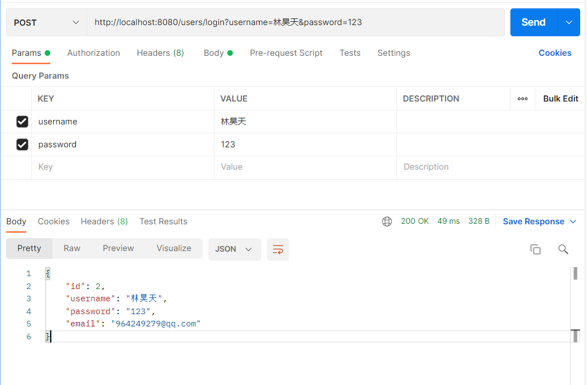Open the response Cookies tab
The width and height of the screenshot is (588, 385).
pos(54,222)
